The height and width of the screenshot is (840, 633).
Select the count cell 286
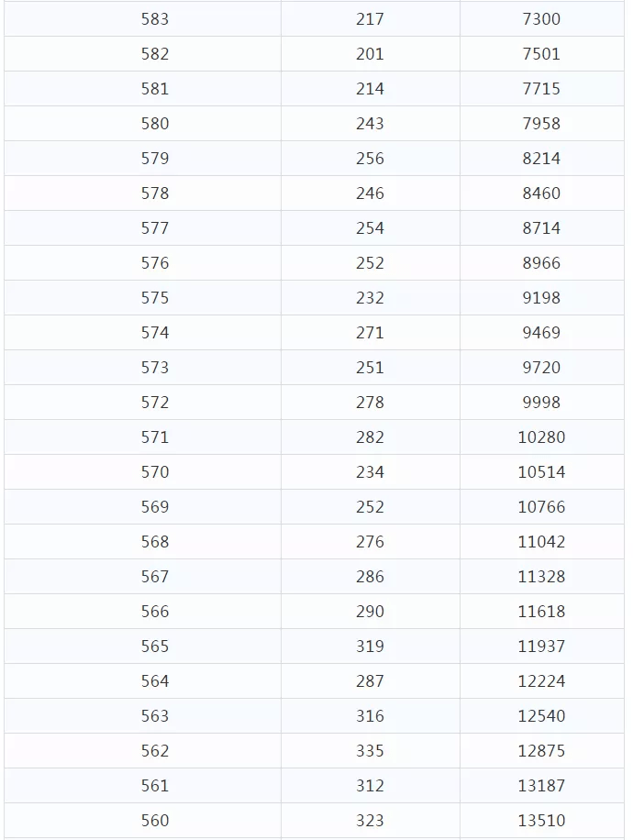click(x=370, y=577)
